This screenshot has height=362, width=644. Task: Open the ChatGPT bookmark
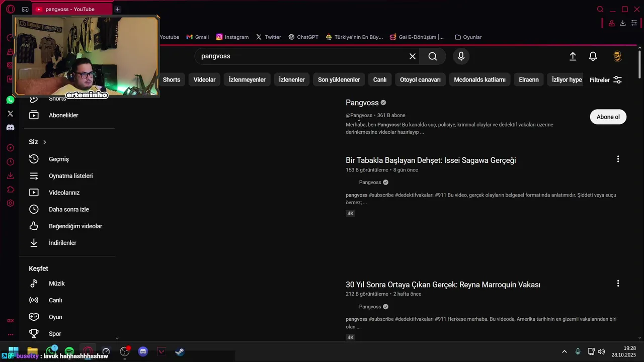[303, 37]
